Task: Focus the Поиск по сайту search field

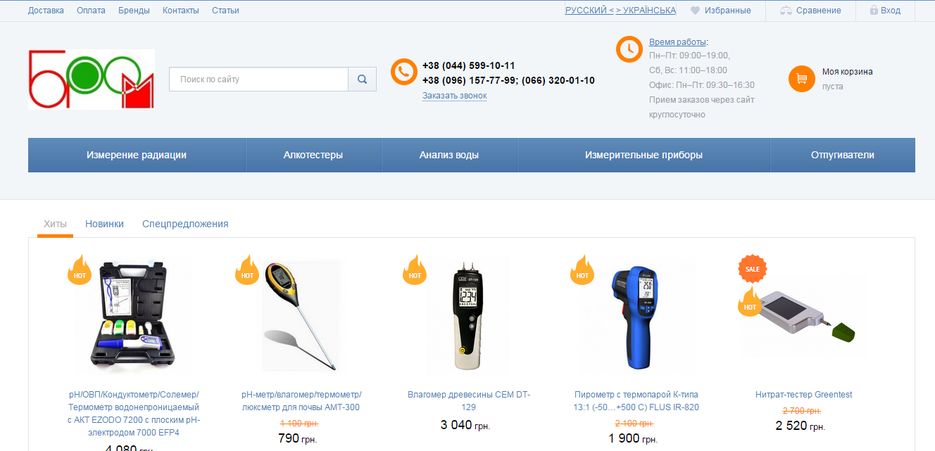Action: 259,79
